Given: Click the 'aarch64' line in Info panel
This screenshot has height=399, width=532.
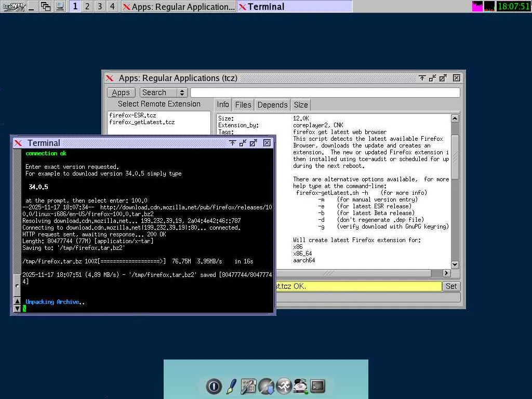Looking at the screenshot, I should click(x=304, y=261).
